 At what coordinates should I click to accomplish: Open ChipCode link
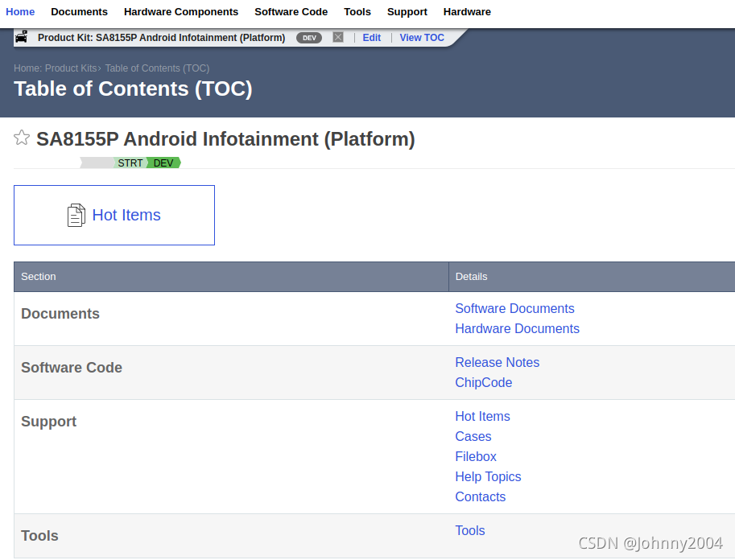click(x=483, y=382)
